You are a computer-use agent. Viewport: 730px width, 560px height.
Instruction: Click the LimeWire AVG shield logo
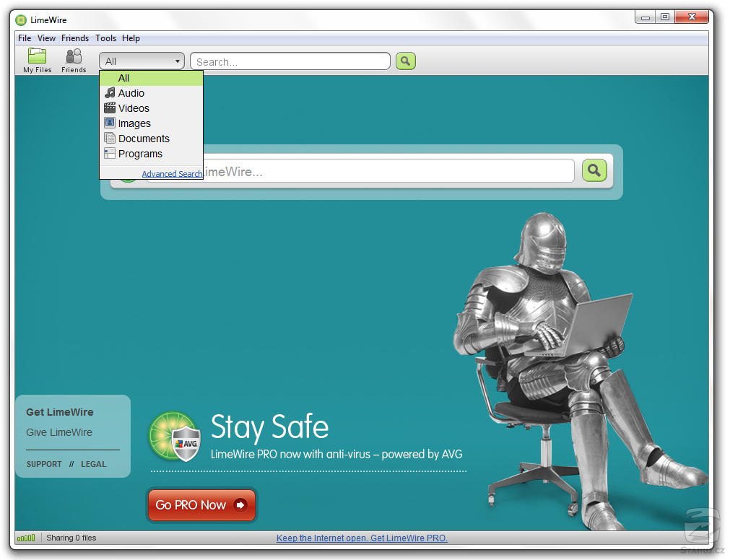tap(175, 437)
